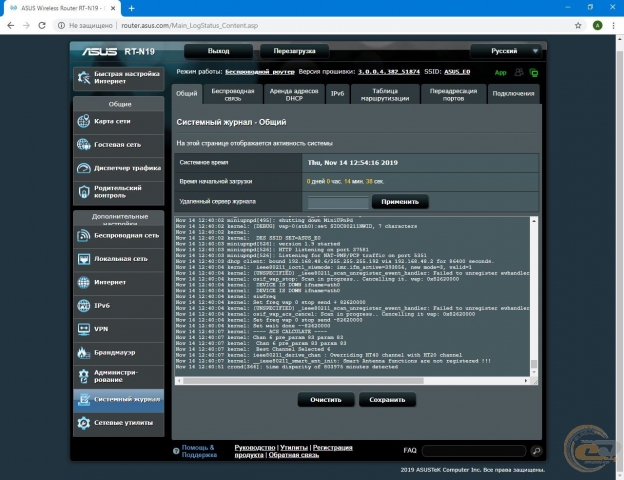Open the Обратная связь feedback link
Viewport: 624px width, 480px height.
tap(294, 455)
